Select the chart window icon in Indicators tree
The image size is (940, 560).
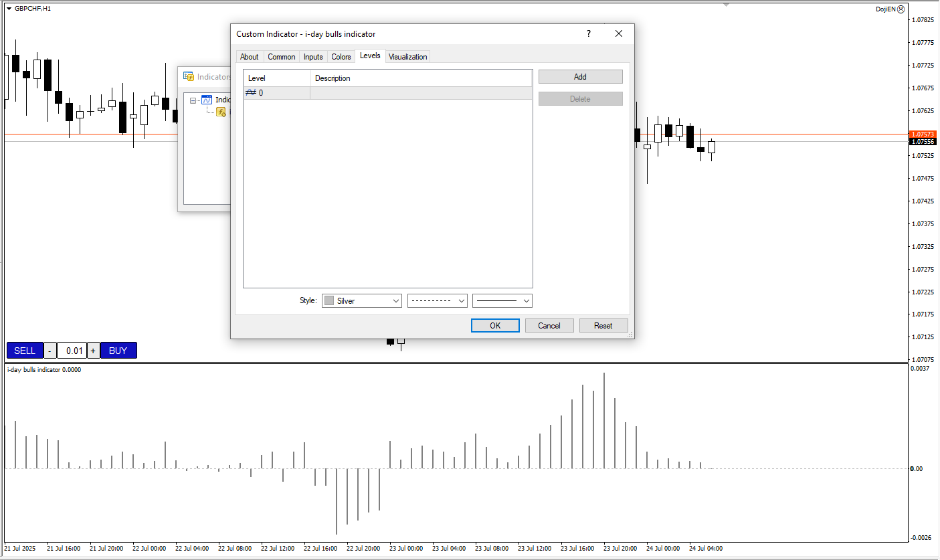click(207, 100)
